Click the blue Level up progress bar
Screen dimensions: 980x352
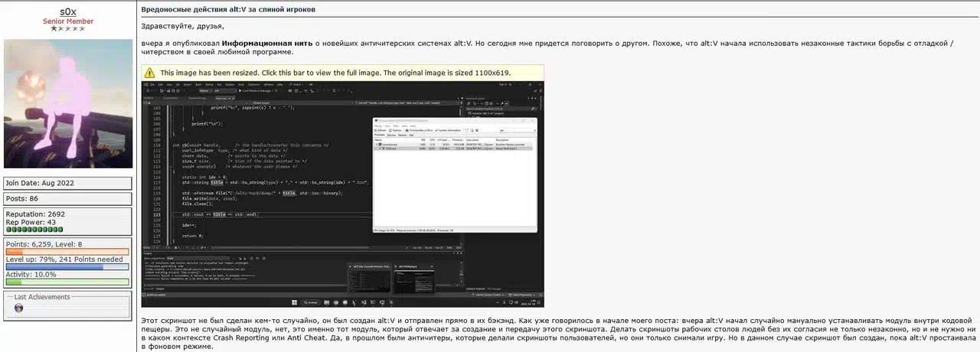tap(67, 266)
